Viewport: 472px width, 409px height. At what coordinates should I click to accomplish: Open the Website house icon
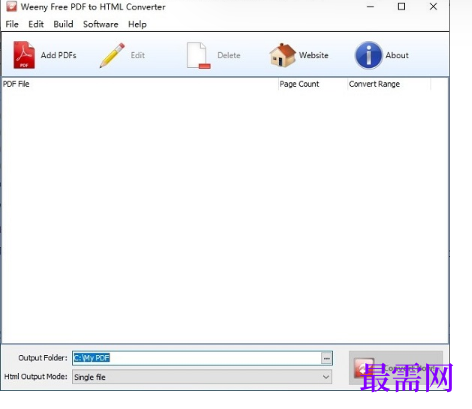click(x=282, y=55)
